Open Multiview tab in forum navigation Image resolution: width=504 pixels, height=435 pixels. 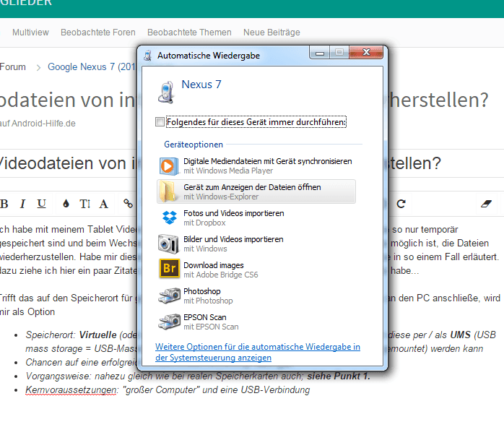[x=30, y=33]
